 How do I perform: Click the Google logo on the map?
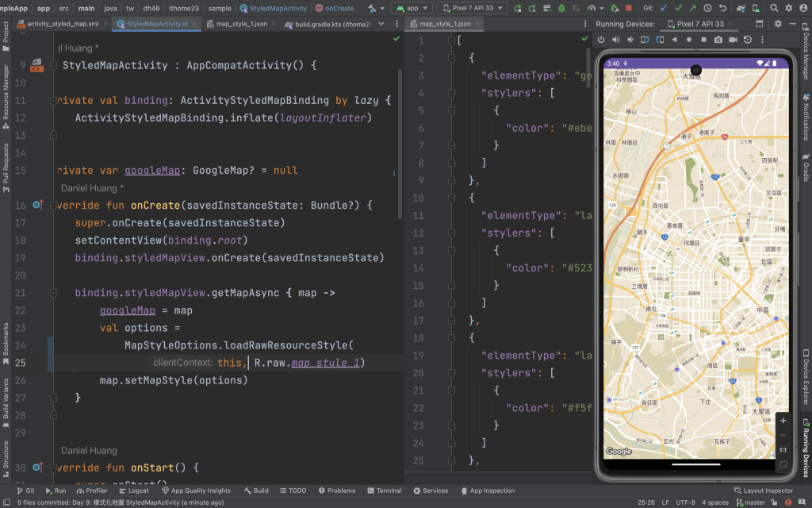point(619,452)
